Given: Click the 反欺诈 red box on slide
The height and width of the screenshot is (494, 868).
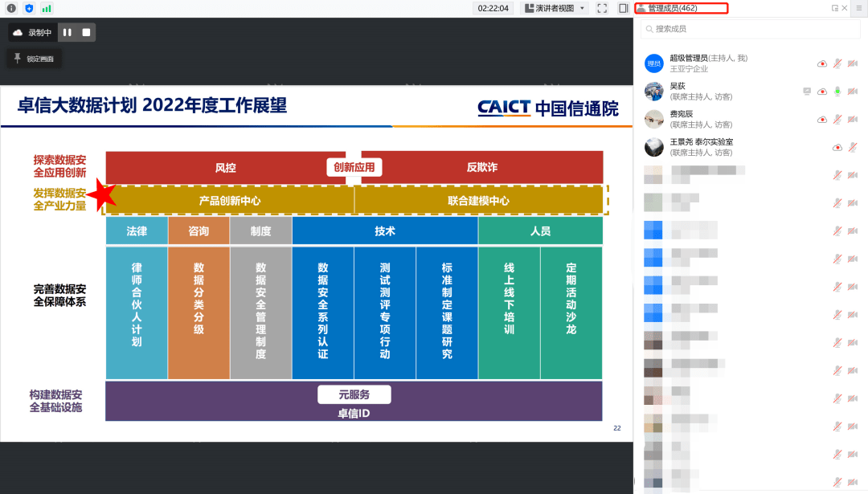Looking at the screenshot, I should (482, 167).
